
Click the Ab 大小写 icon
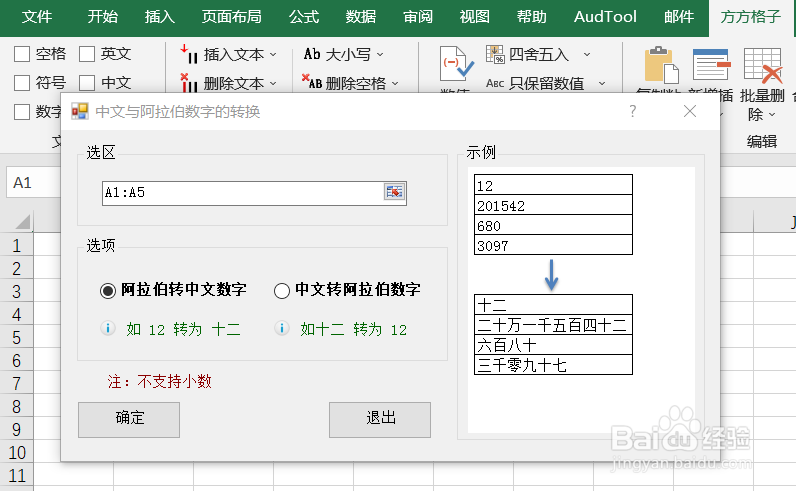[312, 54]
